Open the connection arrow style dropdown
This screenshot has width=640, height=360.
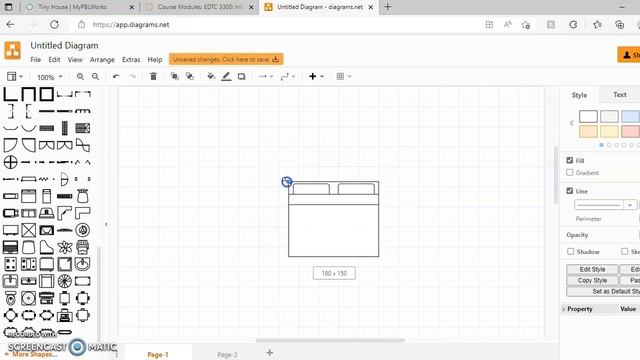click(x=266, y=76)
